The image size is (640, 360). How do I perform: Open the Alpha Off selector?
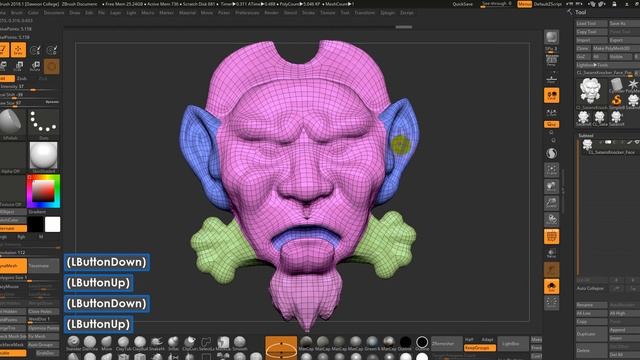coord(12,156)
